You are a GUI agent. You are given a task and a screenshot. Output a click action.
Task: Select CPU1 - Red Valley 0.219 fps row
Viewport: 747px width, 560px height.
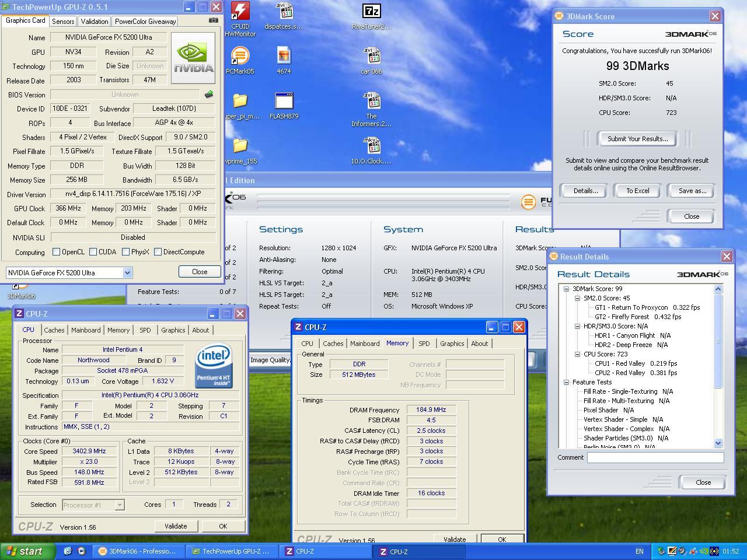tap(636, 363)
